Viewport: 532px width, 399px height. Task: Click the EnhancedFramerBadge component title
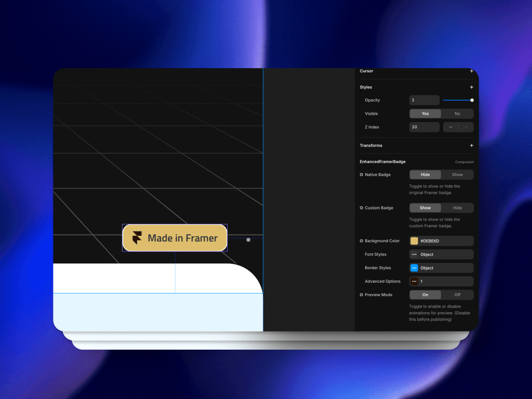click(x=382, y=162)
